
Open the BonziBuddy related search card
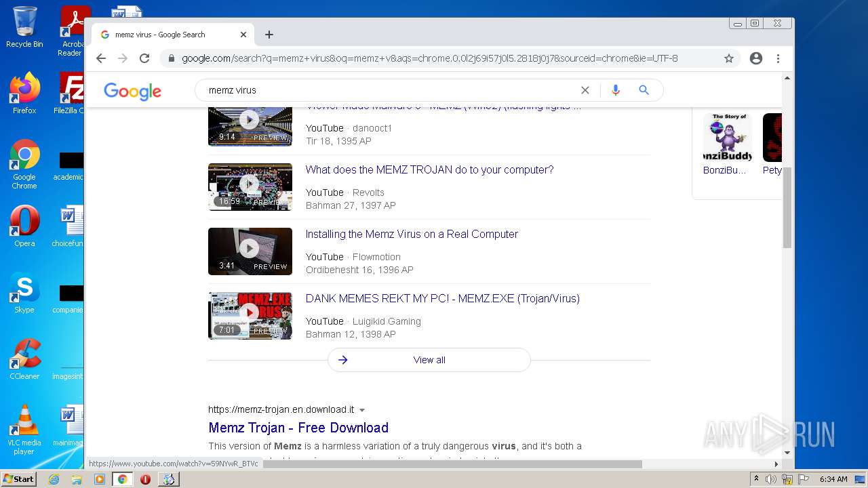coord(726,144)
